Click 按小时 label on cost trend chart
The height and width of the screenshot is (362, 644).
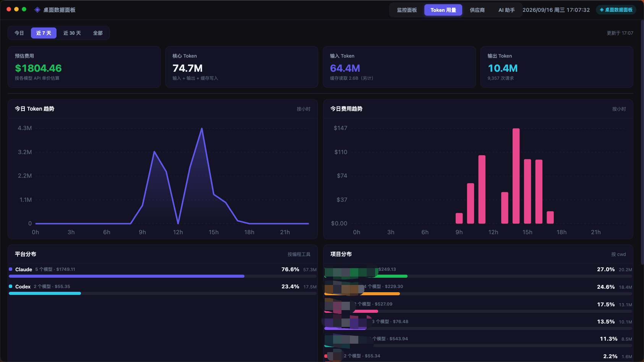click(619, 109)
